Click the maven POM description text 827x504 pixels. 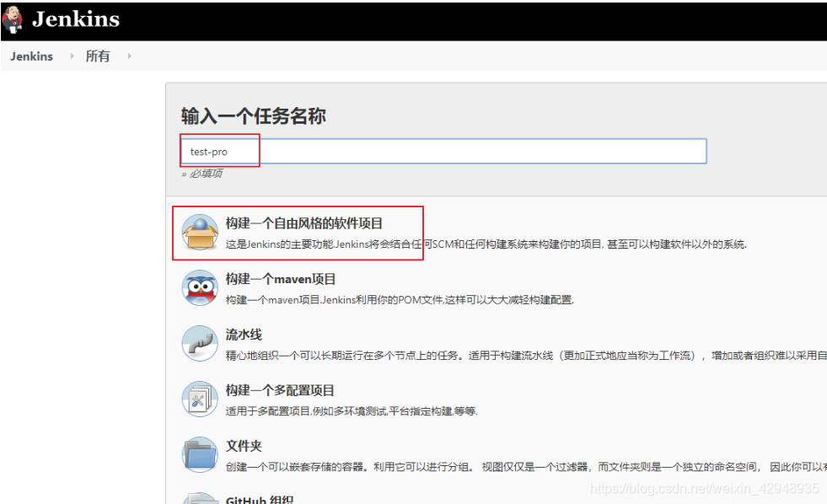[x=400, y=300]
